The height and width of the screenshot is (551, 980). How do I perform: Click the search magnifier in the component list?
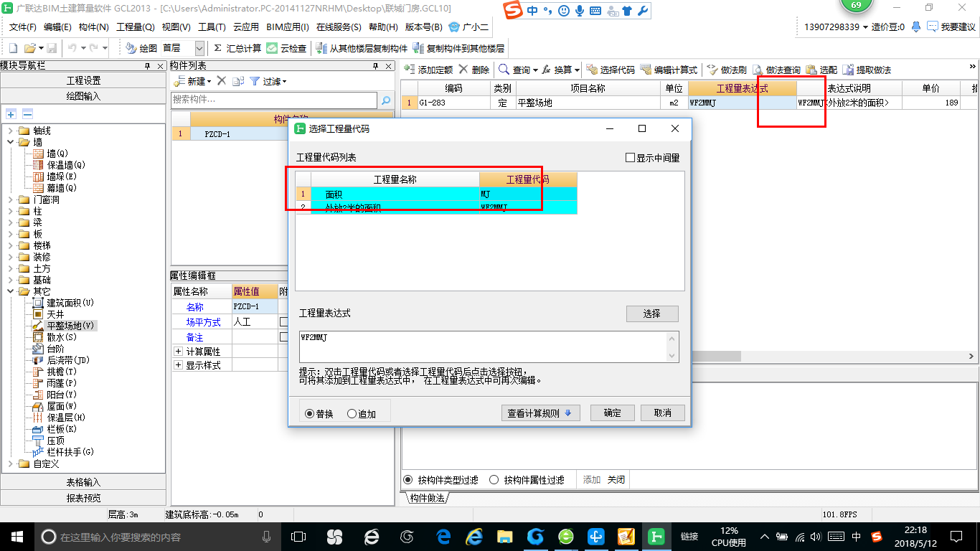pyautogui.click(x=386, y=100)
